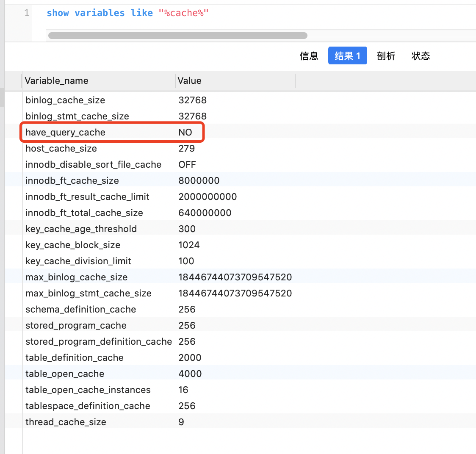Click the query editor horizontal scrollbar

click(178, 36)
